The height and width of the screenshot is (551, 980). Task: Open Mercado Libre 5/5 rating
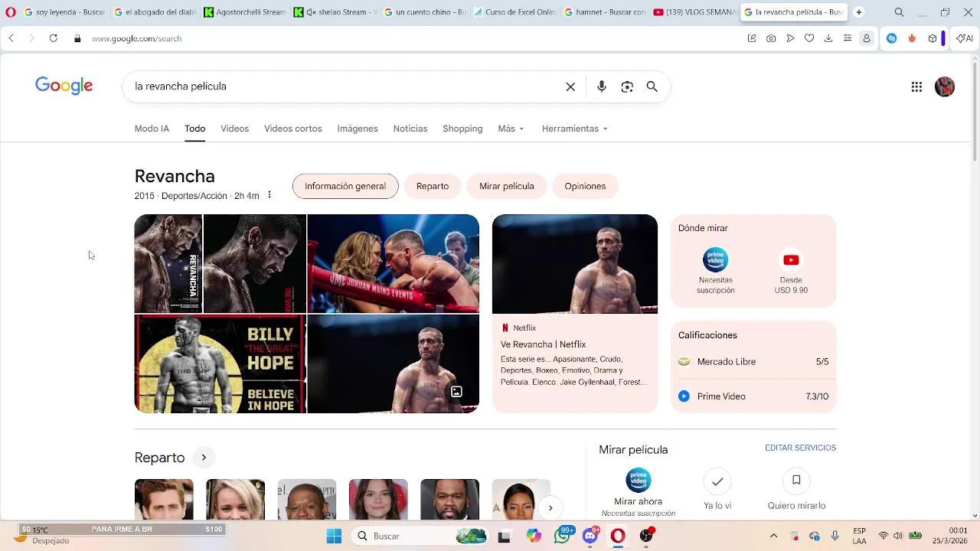point(753,361)
